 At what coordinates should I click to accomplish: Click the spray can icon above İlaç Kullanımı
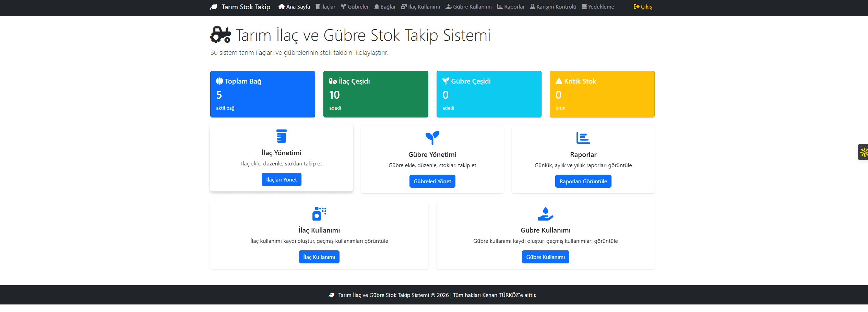[319, 214]
